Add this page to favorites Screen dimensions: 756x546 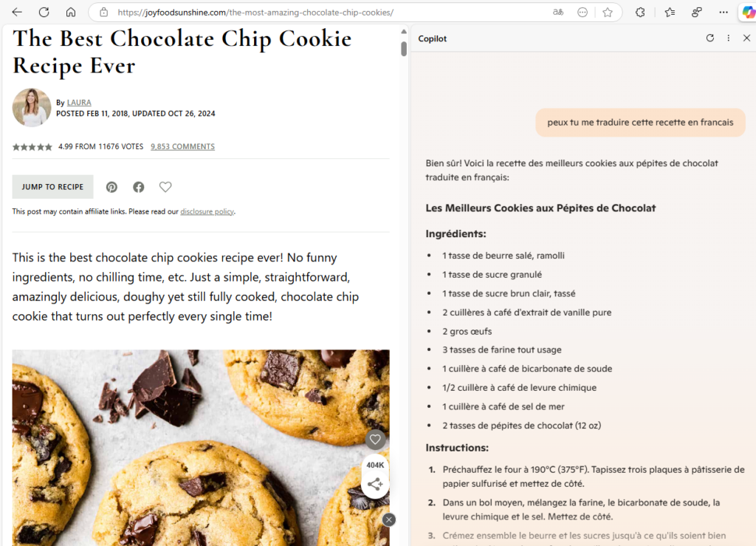tap(608, 12)
